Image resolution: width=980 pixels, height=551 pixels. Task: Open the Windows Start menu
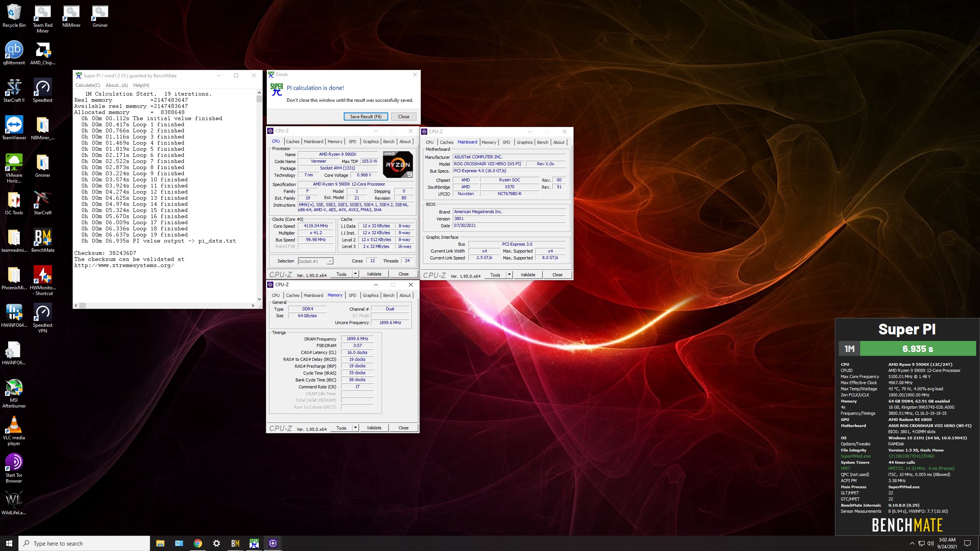pos(9,543)
